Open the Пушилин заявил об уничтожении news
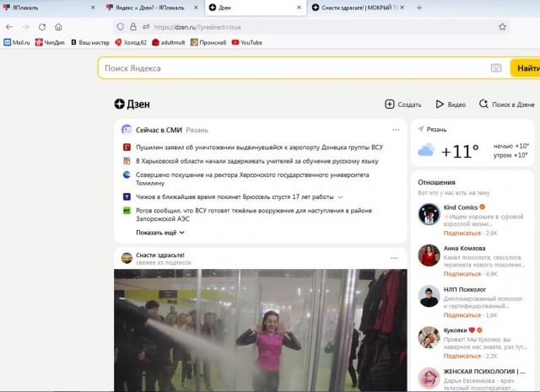Screen dimensions: 540x392 coord(259,148)
